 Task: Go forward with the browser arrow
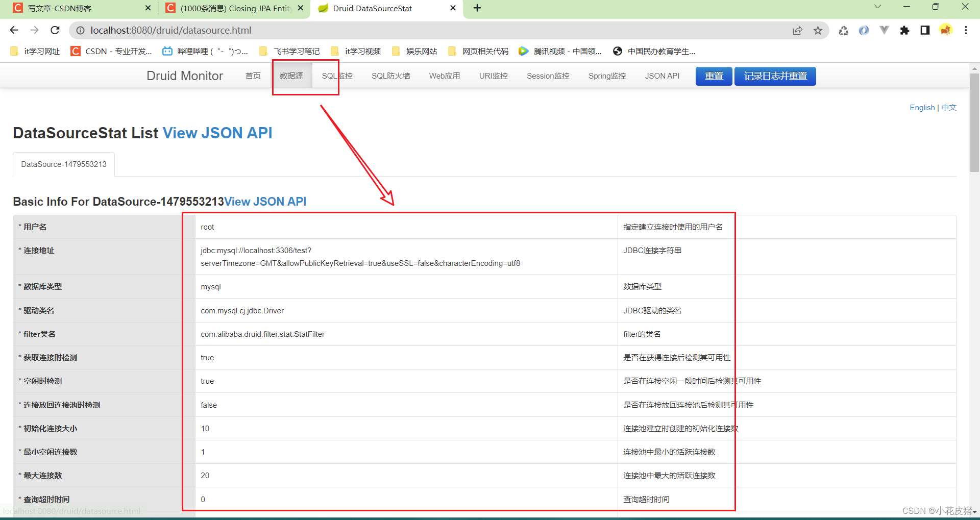tap(34, 30)
